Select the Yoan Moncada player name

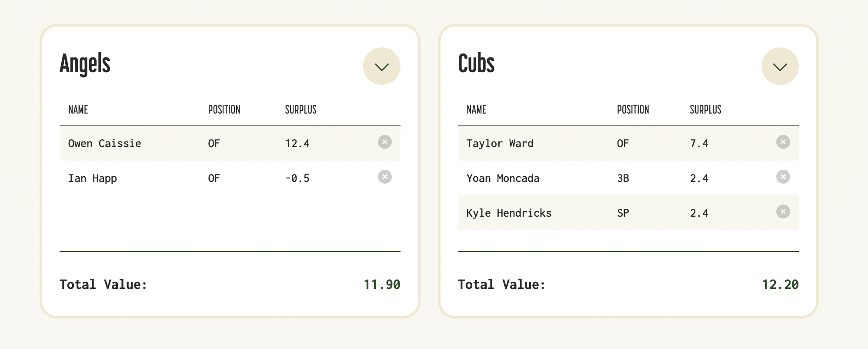[503, 178]
